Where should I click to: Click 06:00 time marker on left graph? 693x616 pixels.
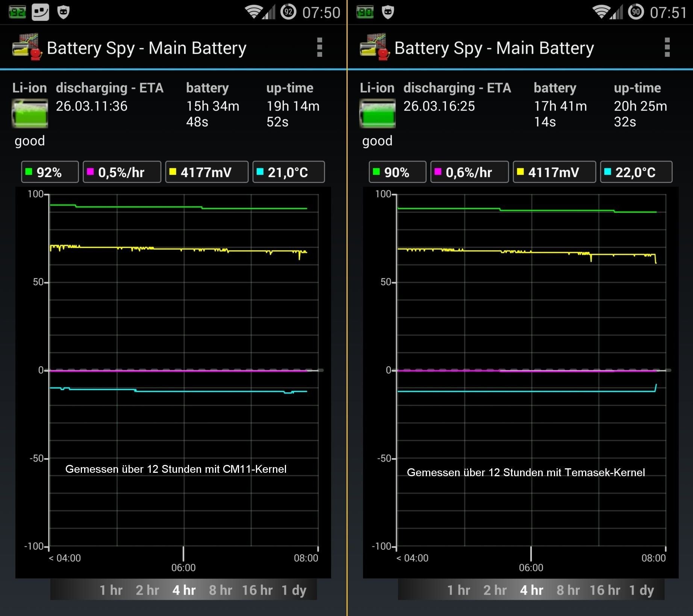point(183,568)
